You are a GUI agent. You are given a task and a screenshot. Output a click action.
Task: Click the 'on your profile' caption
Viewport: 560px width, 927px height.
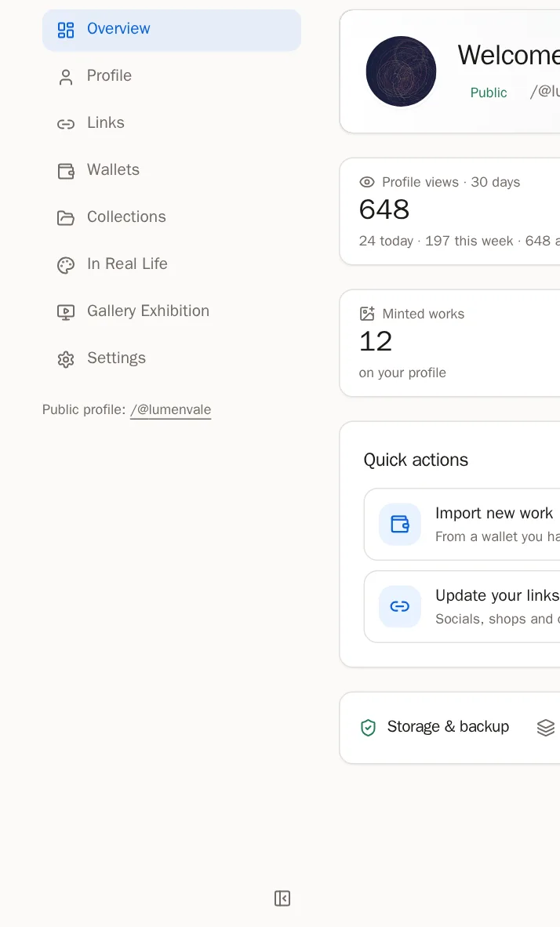click(x=402, y=373)
